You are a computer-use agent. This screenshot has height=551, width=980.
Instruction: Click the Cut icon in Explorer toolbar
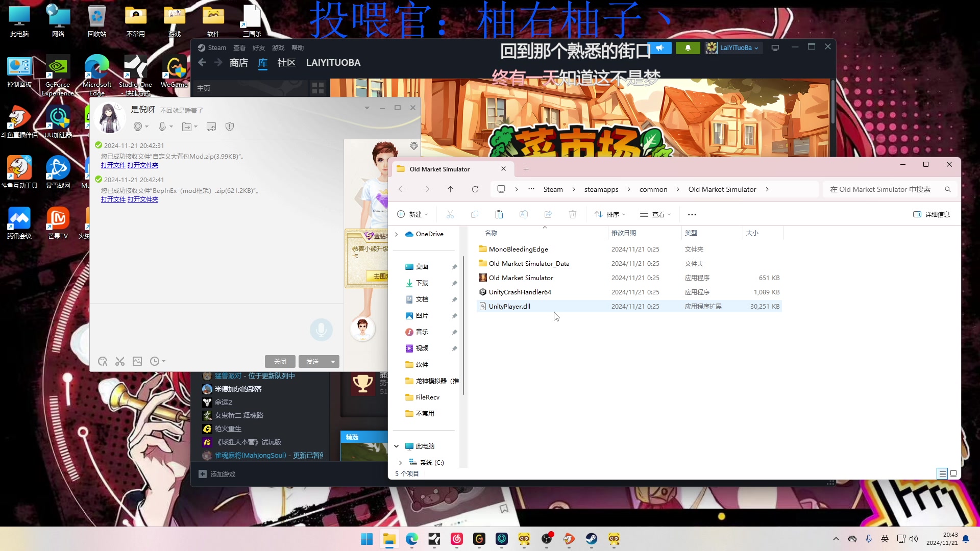[450, 215]
